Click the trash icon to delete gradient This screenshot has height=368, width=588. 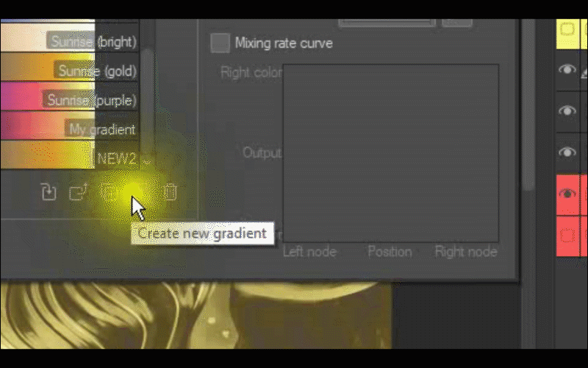[170, 191]
